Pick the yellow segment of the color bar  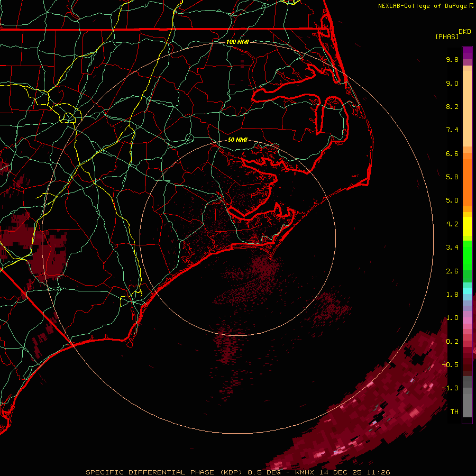[x=467, y=226]
